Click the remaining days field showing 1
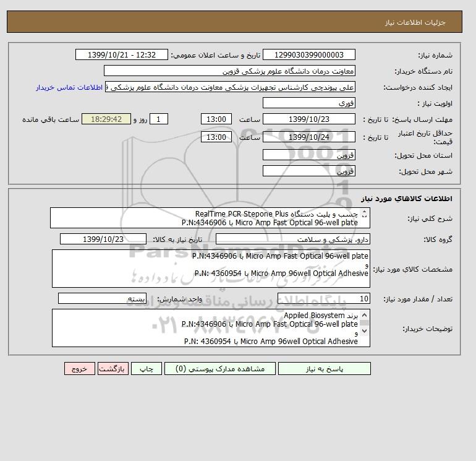Viewport: 476px width, 461px height. pyautogui.click(x=158, y=119)
